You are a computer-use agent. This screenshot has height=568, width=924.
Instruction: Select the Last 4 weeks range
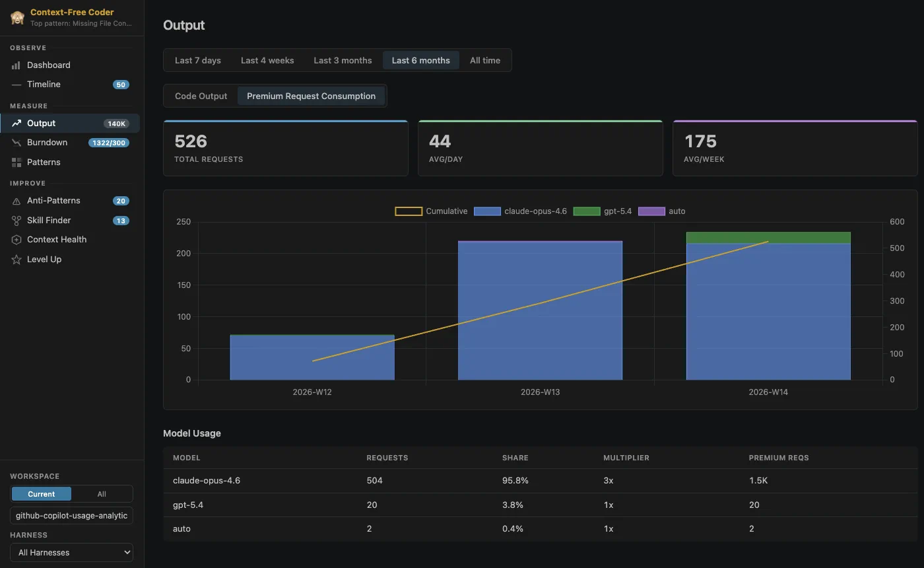267,60
